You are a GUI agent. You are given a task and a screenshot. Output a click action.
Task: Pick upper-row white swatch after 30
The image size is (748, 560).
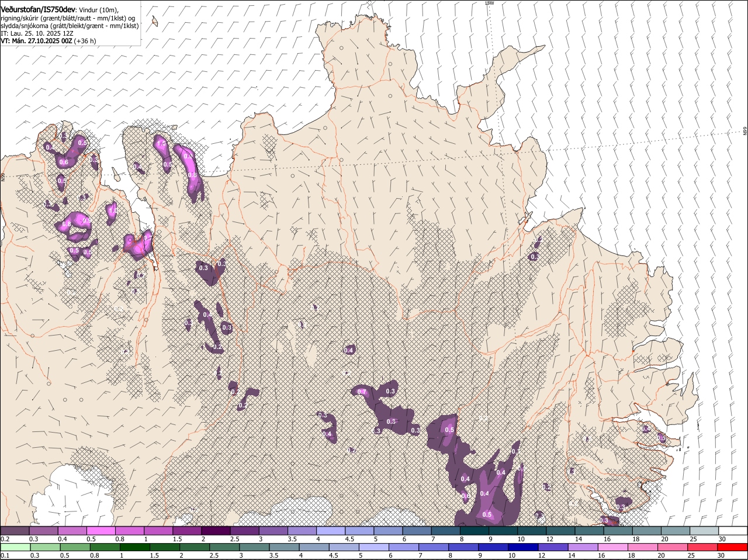(733, 531)
